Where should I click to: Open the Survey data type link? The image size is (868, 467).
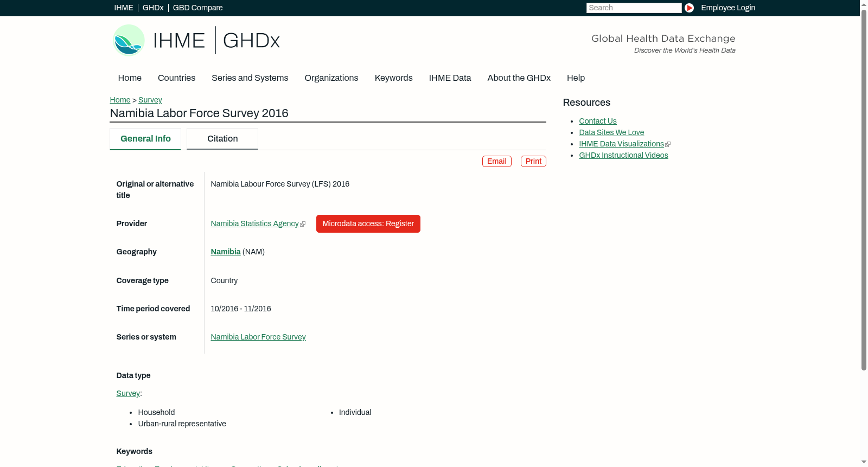coord(128,393)
